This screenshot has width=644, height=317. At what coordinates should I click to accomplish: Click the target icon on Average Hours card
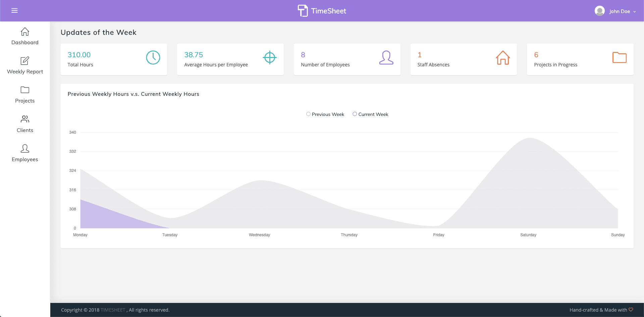(270, 57)
